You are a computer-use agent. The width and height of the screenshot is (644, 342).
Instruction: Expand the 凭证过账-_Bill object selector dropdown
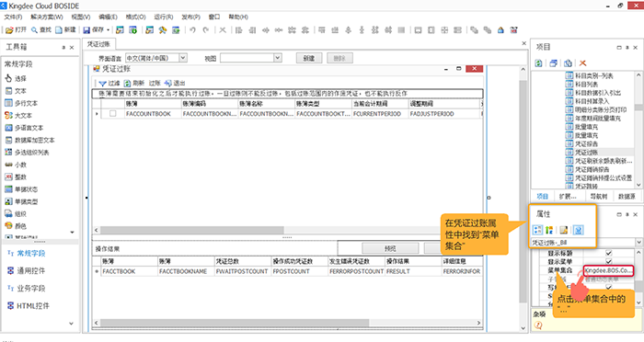[x=638, y=242]
